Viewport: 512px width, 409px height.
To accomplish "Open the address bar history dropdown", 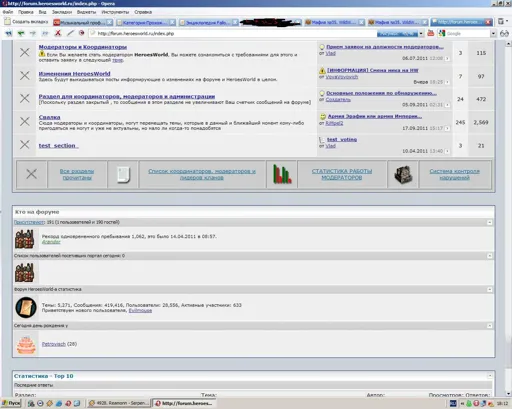I will (421, 34).
